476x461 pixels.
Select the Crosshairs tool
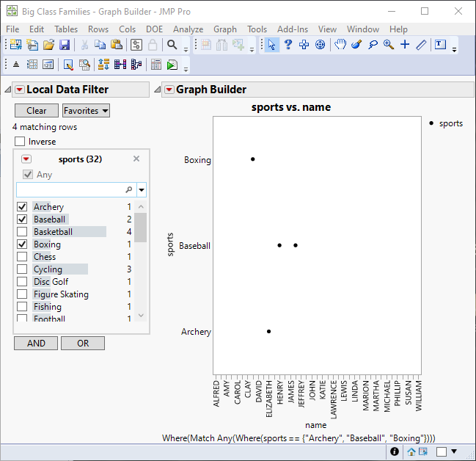405,45
